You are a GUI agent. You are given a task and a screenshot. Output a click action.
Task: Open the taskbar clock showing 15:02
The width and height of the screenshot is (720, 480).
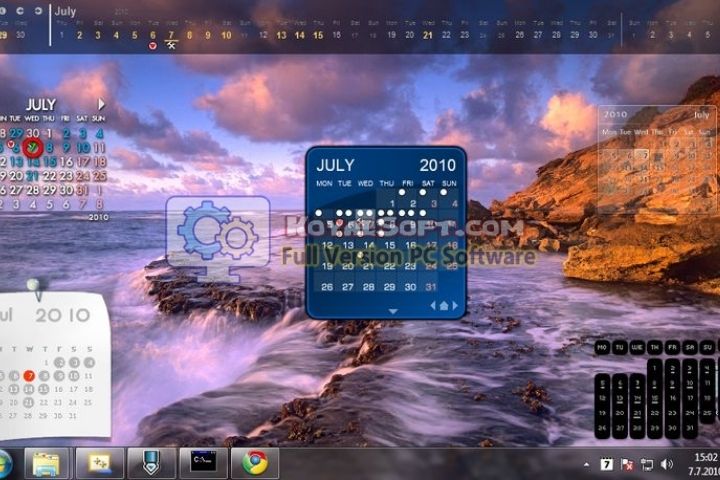(704, 464)
